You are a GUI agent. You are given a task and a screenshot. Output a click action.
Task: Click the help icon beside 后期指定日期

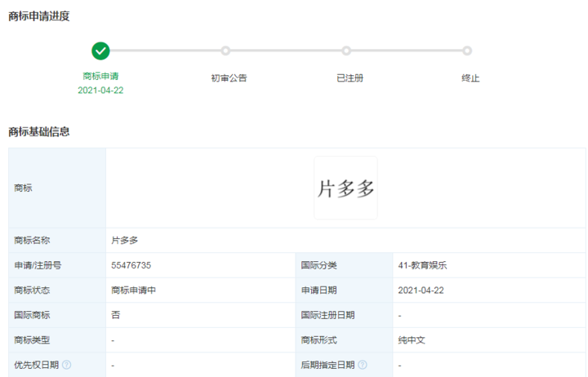[x=363, y=365]
